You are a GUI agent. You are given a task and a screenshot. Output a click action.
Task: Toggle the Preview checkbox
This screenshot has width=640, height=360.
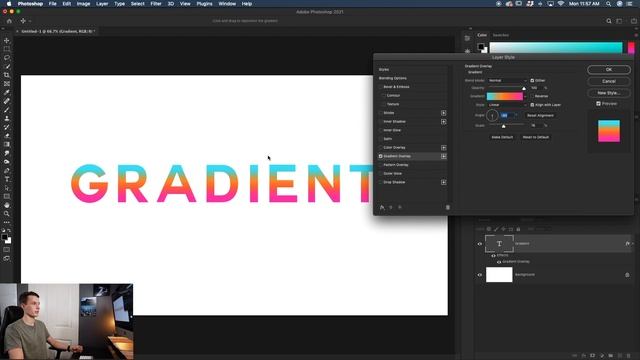click(x=598, y=104)
